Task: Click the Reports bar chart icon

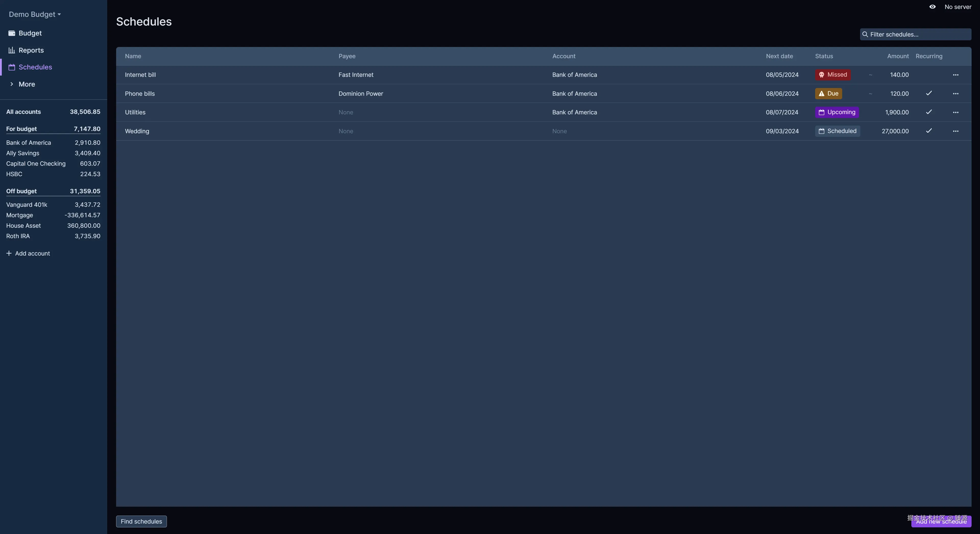Action: click(12, 50)
